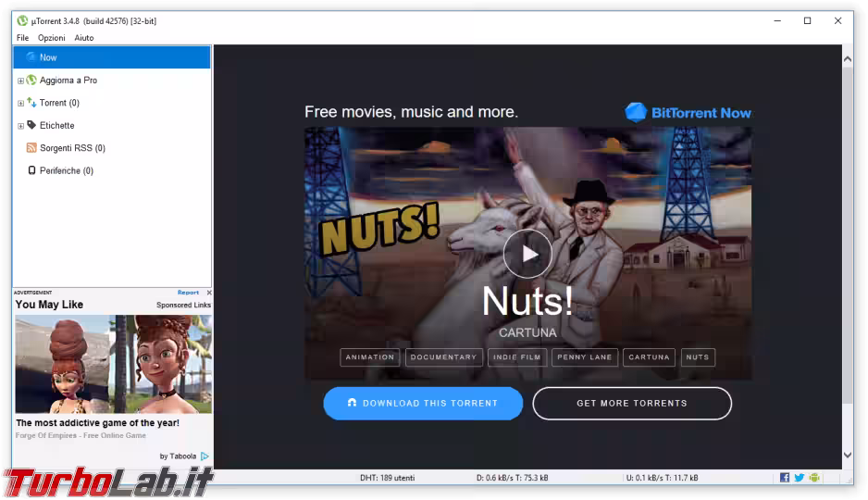The height and width of the screenshot is (500, 868).
Task: Click the BitTorrent Now logo
Action: [x=688, y=112]
